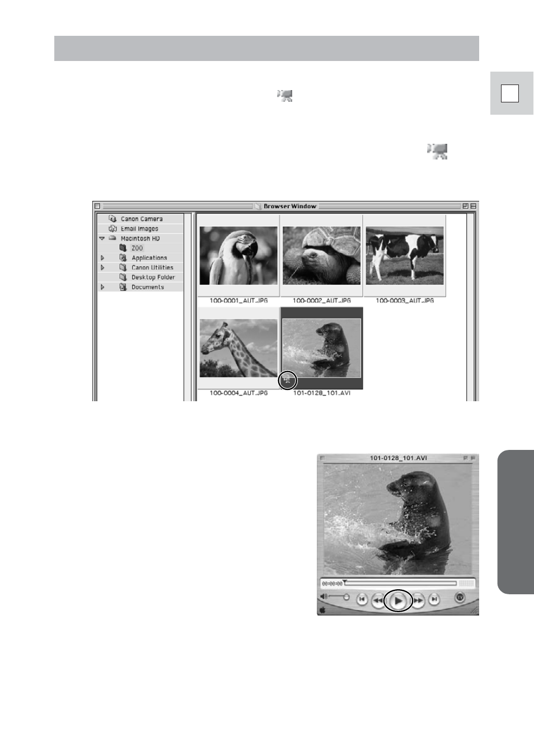Select the Applications label
This screenshot has height=756, width=534.
click(149, 258)
